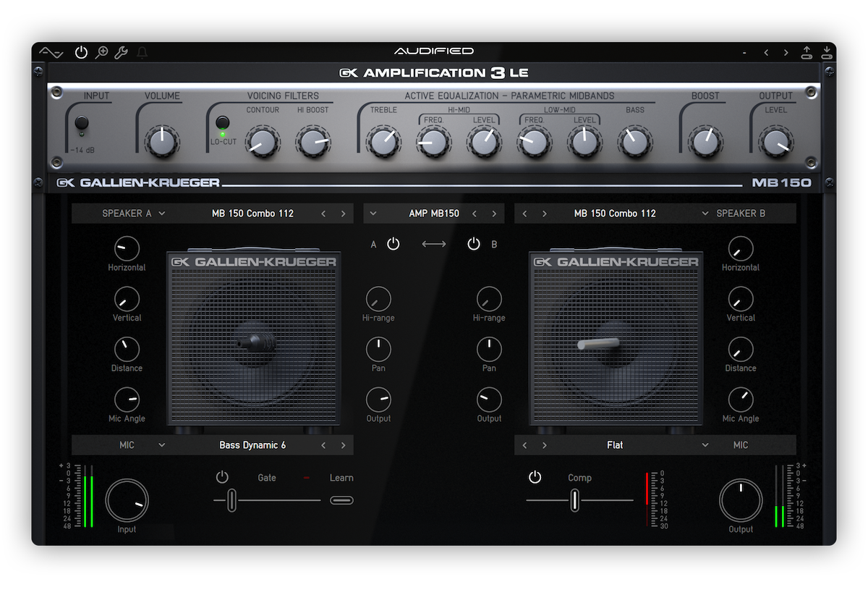The width and height of the screenshot is (868, 595).
Task: Click the HI BOOST knob
Action: (312, 141)
